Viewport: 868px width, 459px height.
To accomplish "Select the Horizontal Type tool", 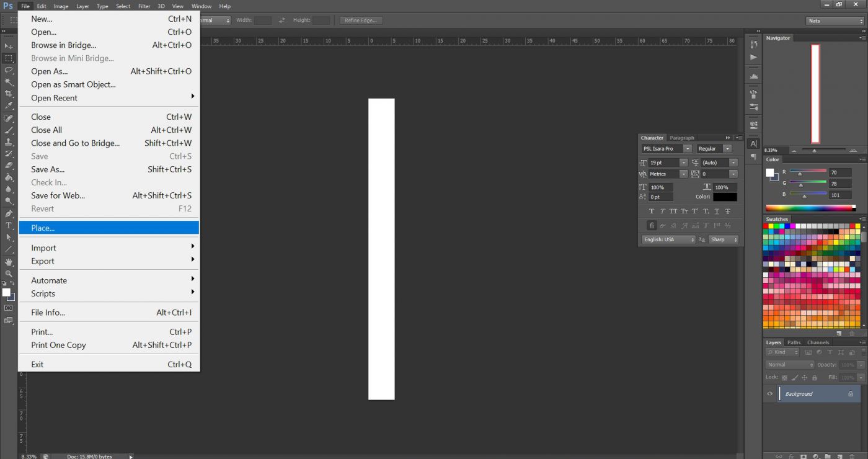I will (9, 225).
